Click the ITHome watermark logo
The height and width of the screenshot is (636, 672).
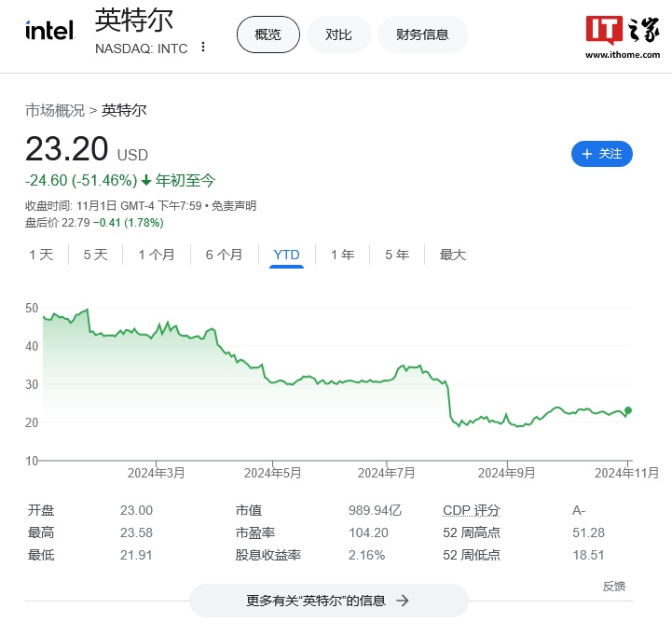[x=622, y=35]
